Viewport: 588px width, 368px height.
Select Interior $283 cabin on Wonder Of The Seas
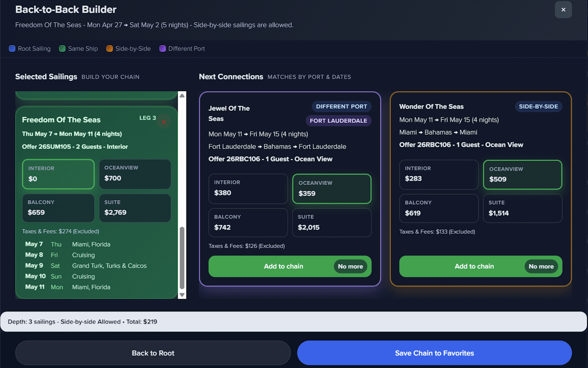tap(439, 175)
